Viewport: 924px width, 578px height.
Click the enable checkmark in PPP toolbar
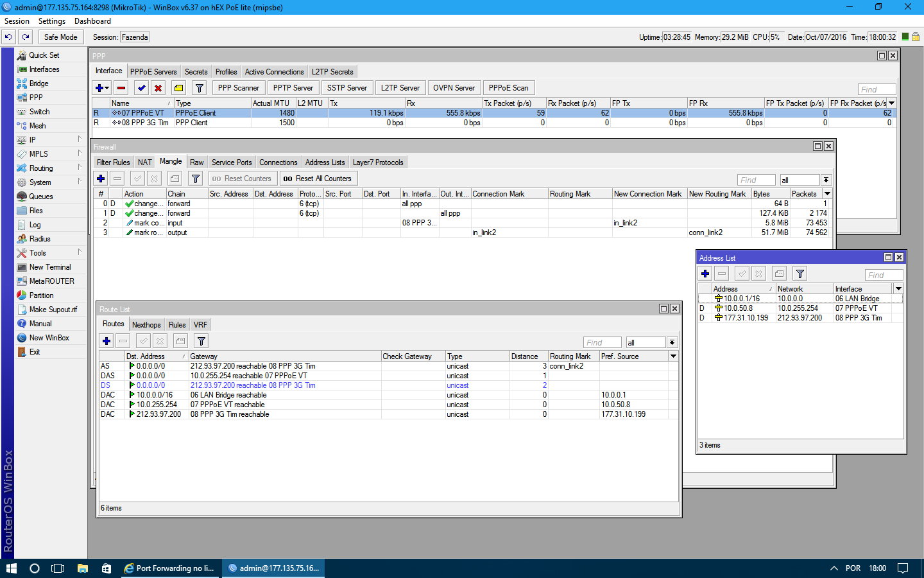tap(142, 88)
